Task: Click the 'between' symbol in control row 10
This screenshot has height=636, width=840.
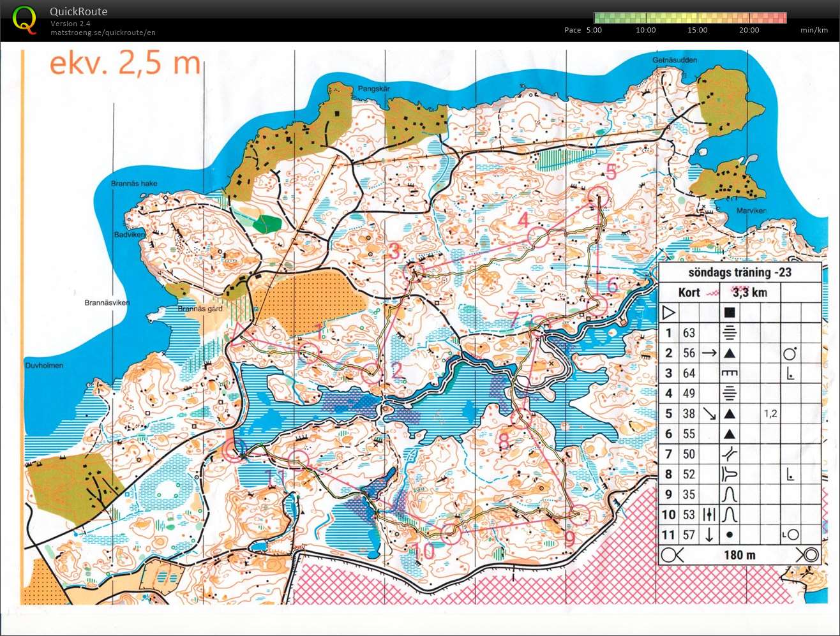Action: tap(709, 515)
